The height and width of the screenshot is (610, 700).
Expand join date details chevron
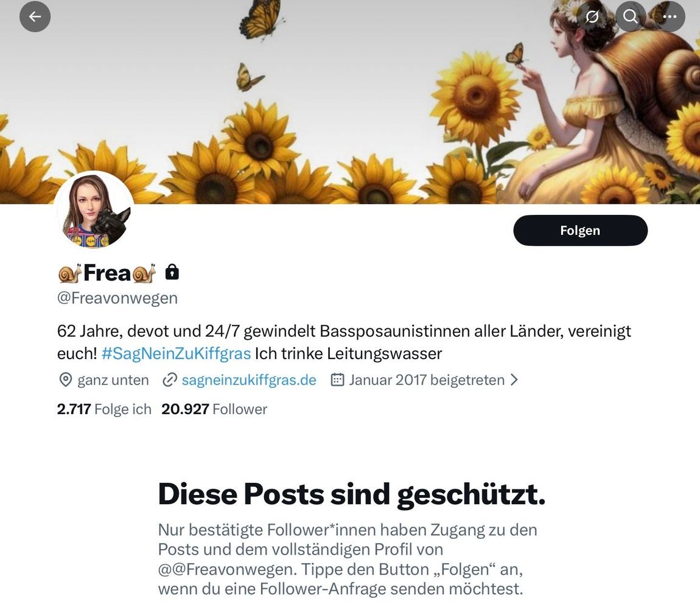tap(514, 380)
